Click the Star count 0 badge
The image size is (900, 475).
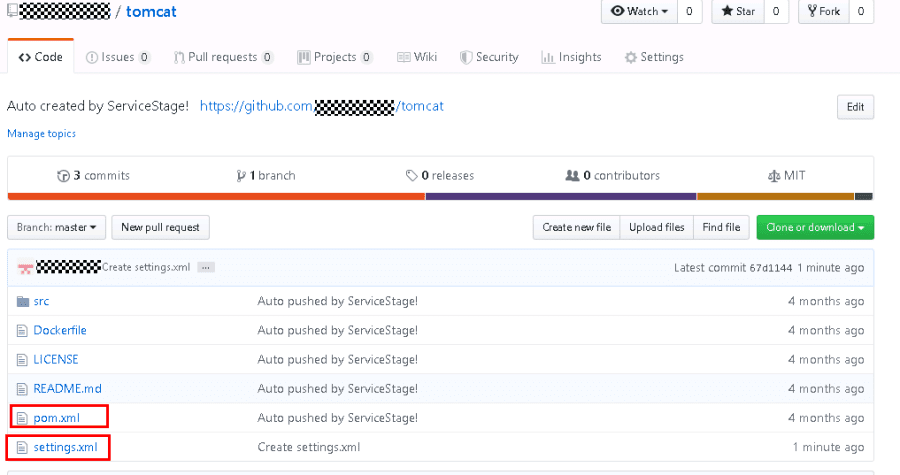tap(776, 11)
